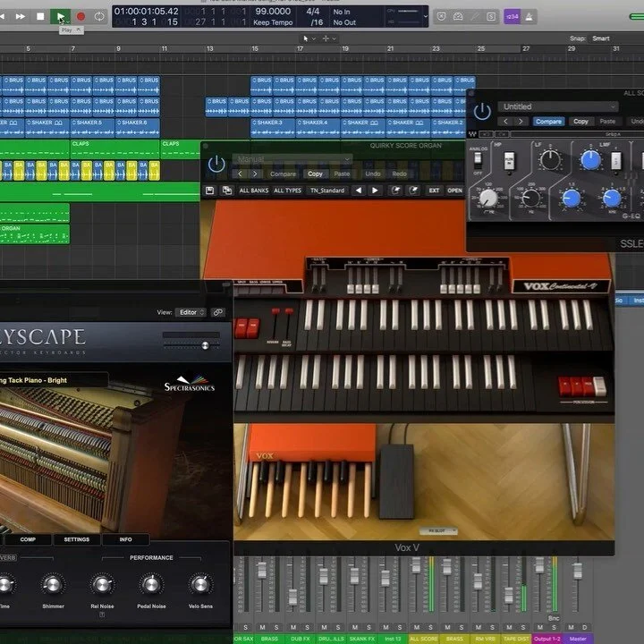Image resolution: width=644 pixels, height=644 pixels.
Task: Click the red rocker switches left of upper Vox keyboard
Action: [247, 328]
